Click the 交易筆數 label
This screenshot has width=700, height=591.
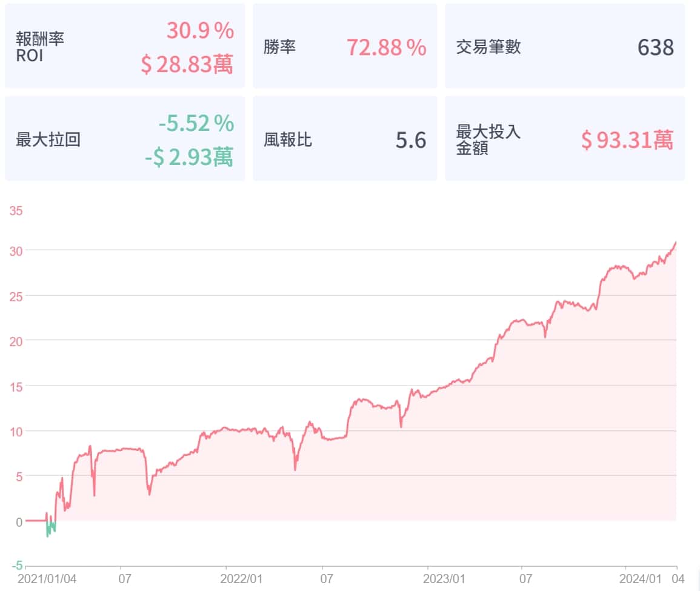[x=488, y=47]
